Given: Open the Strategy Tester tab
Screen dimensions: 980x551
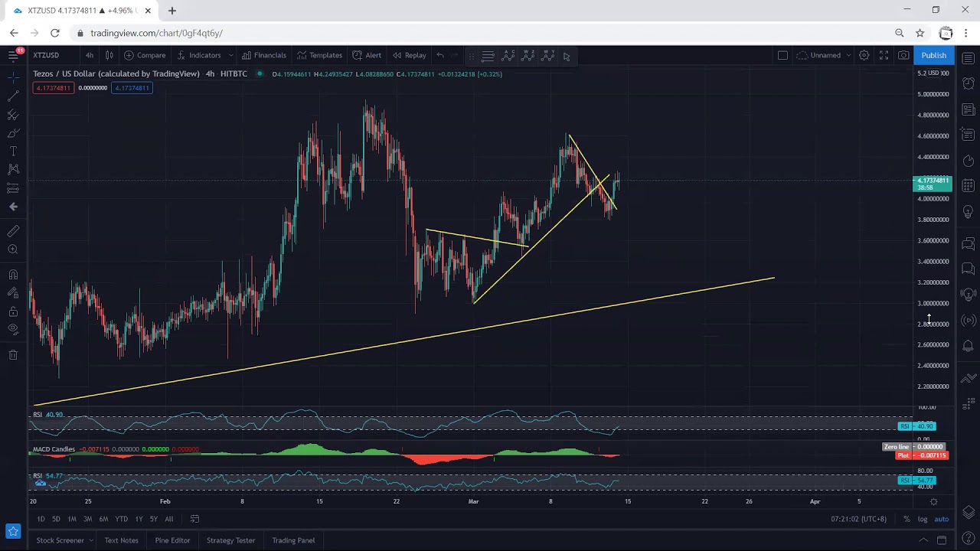Looking at the screenshot, I should click(230, 540).
